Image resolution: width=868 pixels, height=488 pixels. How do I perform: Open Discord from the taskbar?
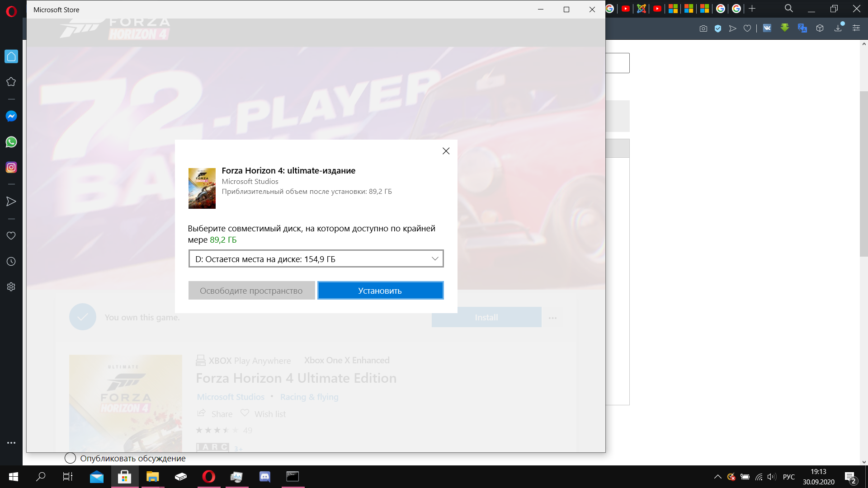tap(264, 477)
